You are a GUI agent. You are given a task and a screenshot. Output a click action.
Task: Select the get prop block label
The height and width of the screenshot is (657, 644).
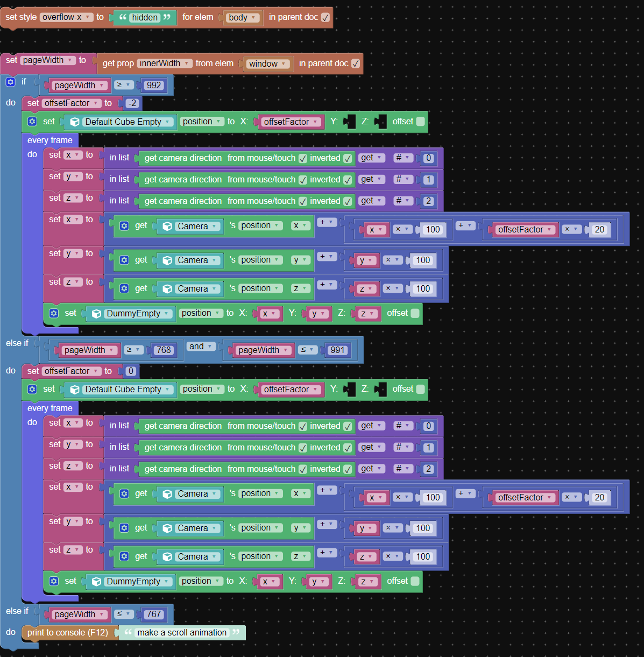pyautogui.click(x=118, y=63)
